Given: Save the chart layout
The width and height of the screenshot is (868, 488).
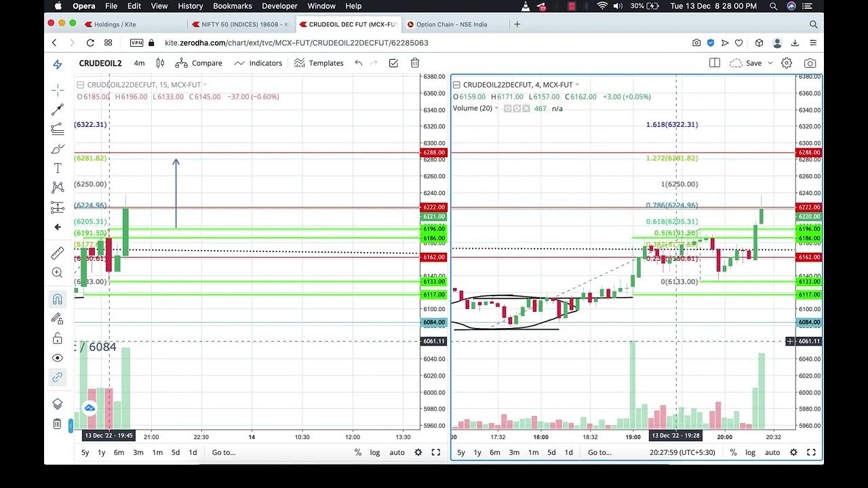Looking at the screenshot, I should [747, 63].
